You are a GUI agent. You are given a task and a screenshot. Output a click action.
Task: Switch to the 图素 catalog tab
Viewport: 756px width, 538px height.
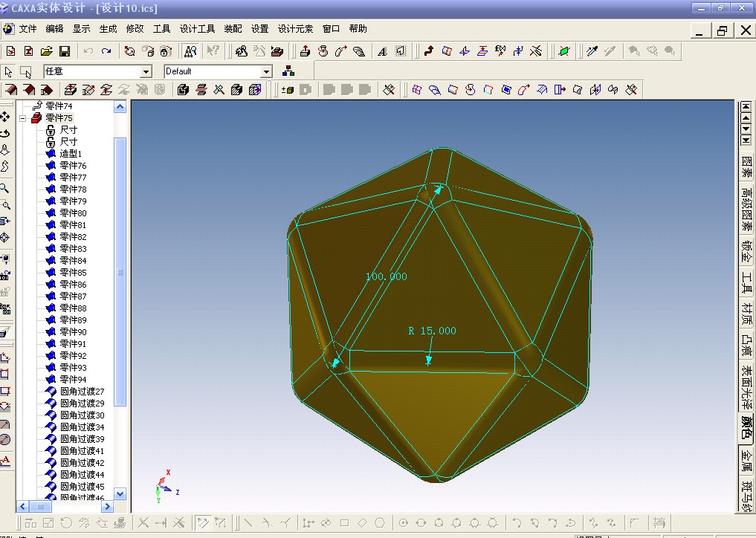tap(746, 166)
